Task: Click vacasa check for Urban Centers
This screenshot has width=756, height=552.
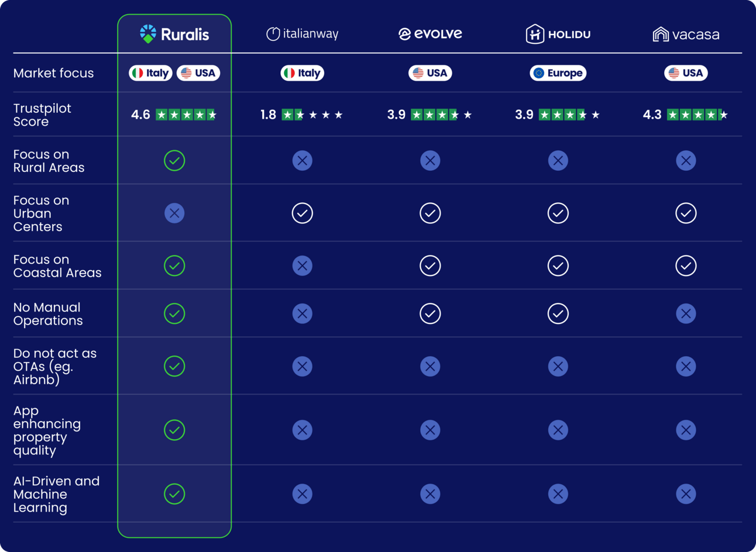Action: click(x=686, y=213)
